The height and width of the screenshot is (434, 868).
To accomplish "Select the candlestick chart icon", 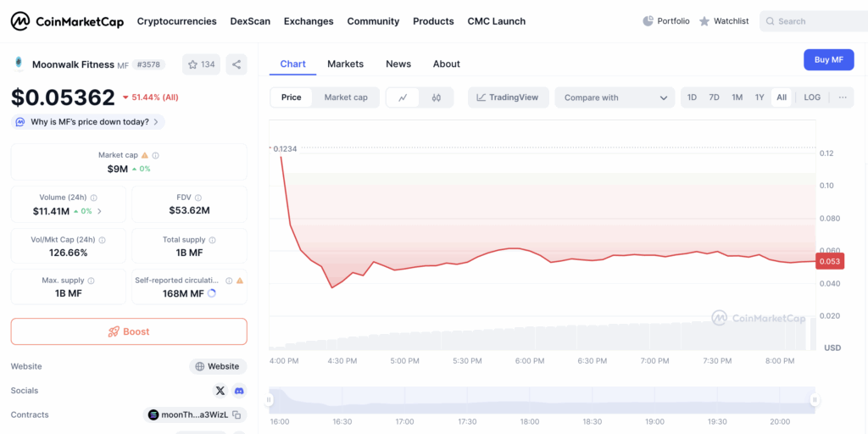I will point(437,97).
